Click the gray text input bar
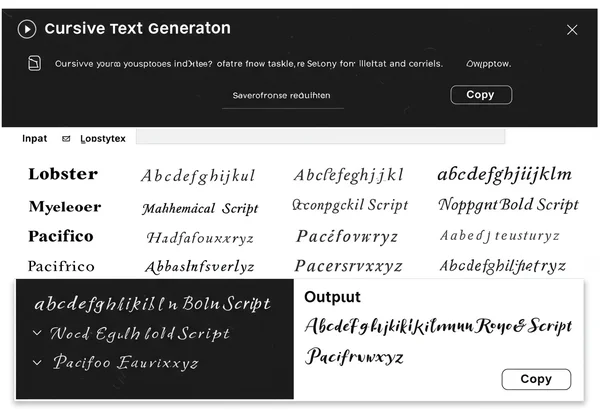 [320, 137]
